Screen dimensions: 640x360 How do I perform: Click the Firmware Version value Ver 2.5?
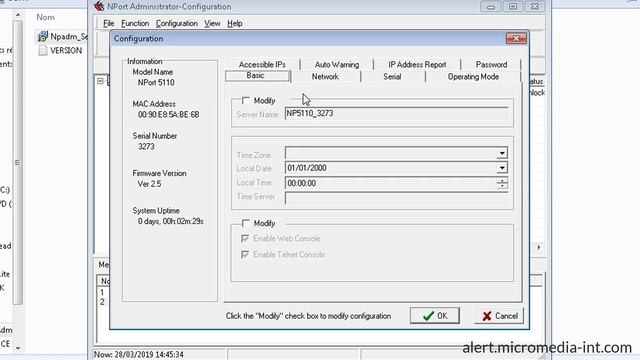149,184
